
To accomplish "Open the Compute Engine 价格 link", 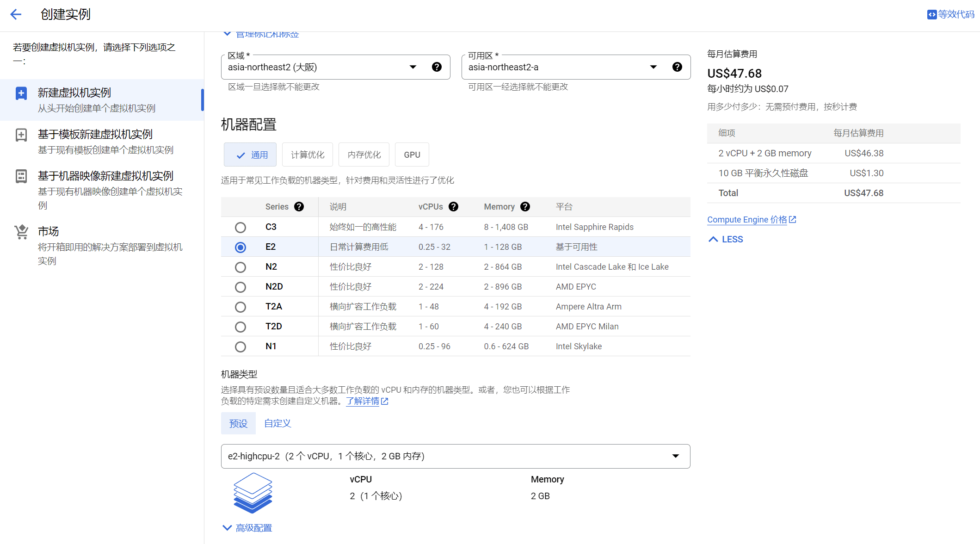I will [747, 219].
